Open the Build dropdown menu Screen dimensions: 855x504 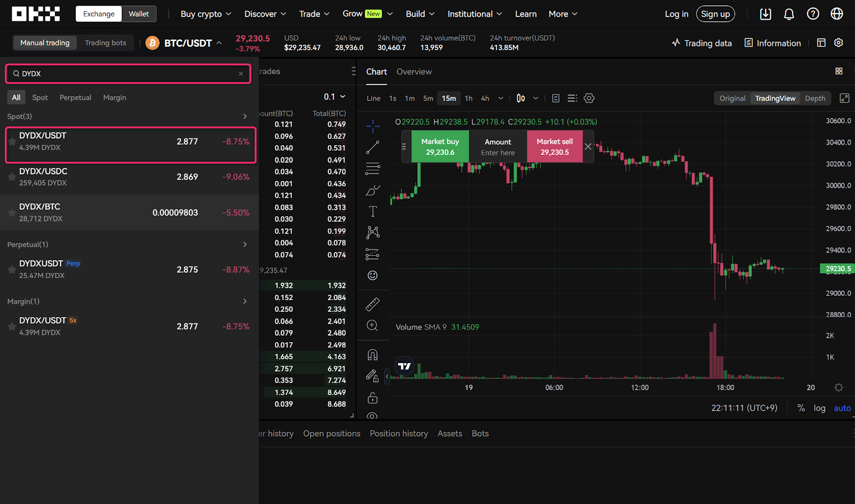[x=420, y=14]
